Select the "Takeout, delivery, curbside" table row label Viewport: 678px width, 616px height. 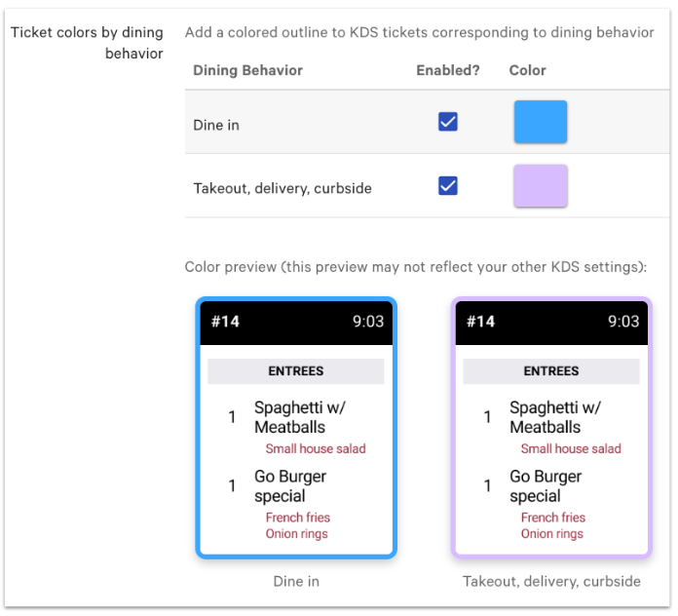pos(282,188)
